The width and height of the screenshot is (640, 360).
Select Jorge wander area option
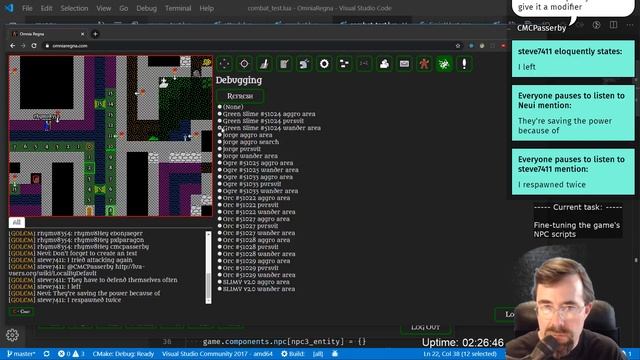coord(248,156)
